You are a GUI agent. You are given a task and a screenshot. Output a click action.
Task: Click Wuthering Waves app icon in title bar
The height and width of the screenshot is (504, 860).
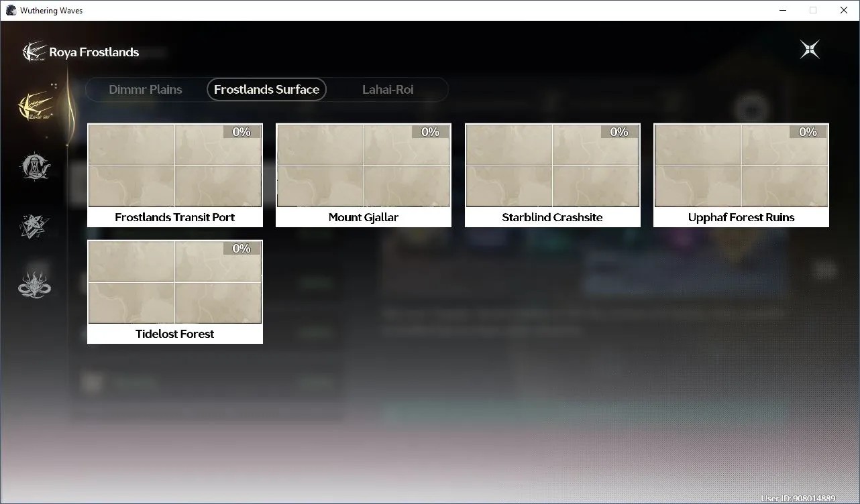pos(11,11)
